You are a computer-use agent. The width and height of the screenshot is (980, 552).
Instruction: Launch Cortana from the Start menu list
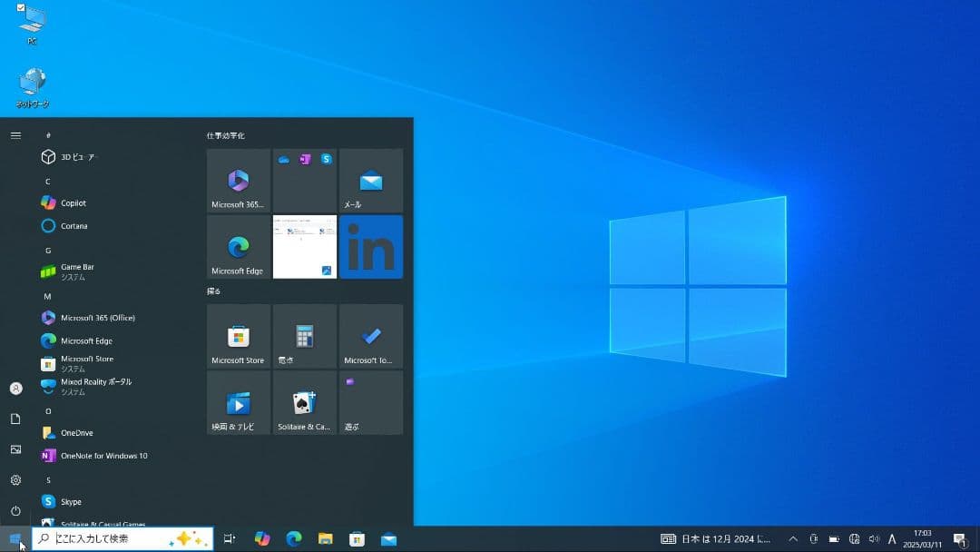(73, 226)
